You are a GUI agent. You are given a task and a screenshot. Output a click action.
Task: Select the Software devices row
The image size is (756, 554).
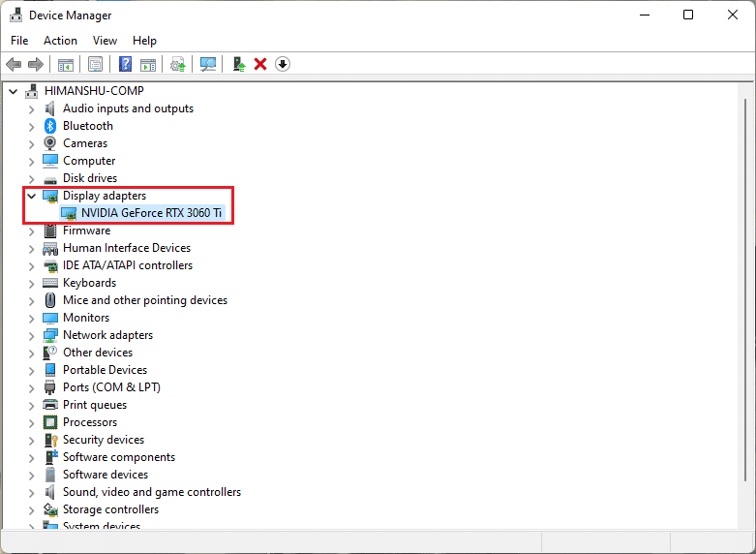106,475
